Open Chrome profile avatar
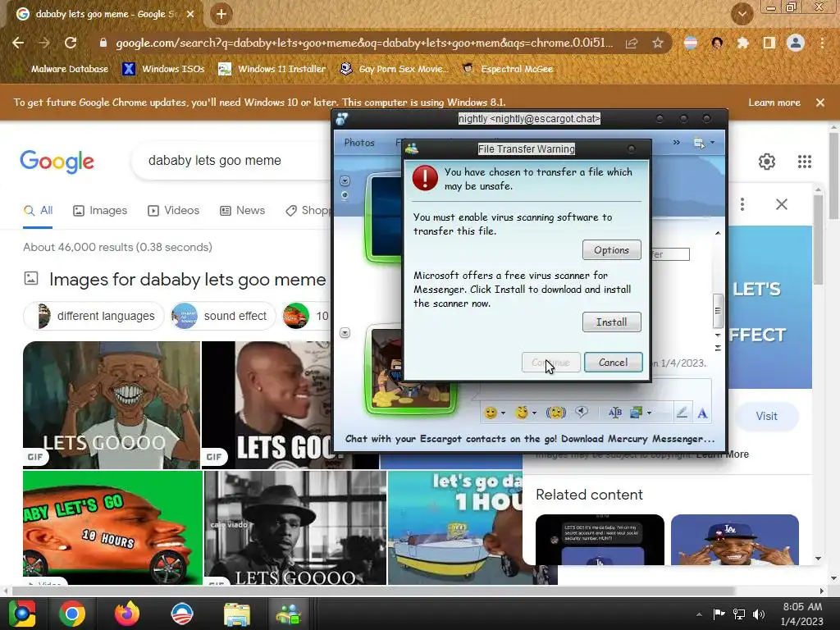This screenshot has width=840, height=630. coord(796,43)
